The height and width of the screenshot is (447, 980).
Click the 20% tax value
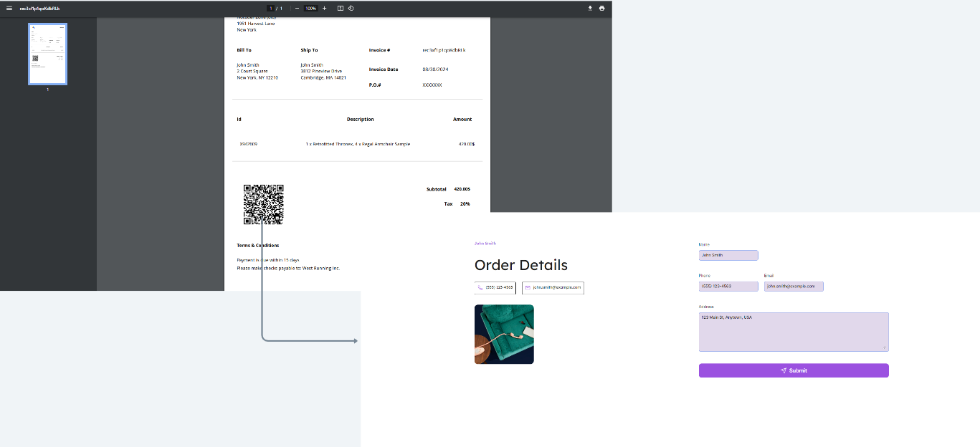coord(465,204)
